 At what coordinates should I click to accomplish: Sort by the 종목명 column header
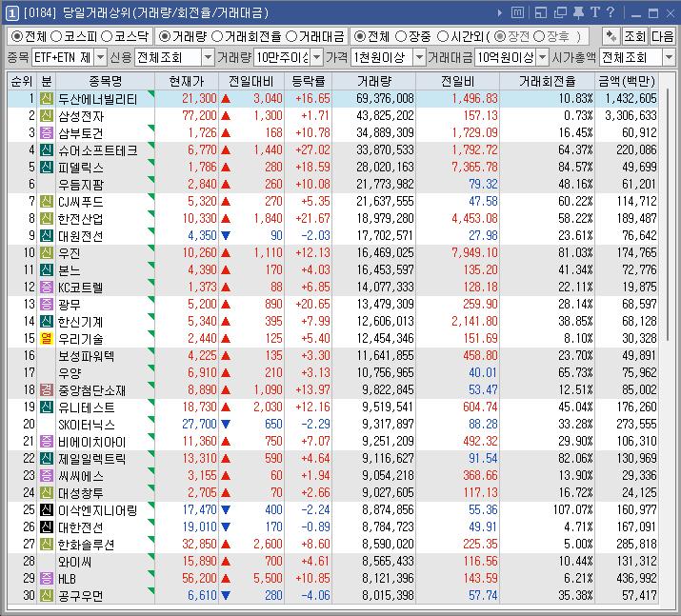tap(105, 81)
